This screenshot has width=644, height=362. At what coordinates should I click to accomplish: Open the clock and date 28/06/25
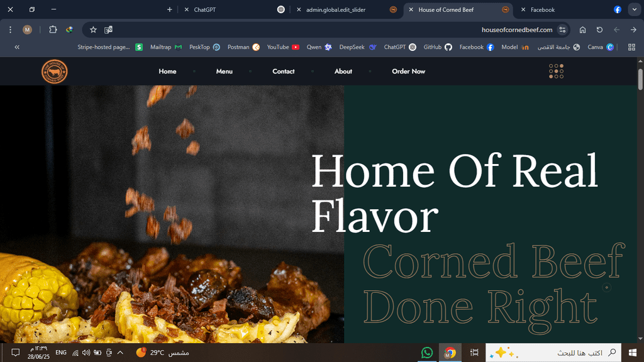coord(38,353)
